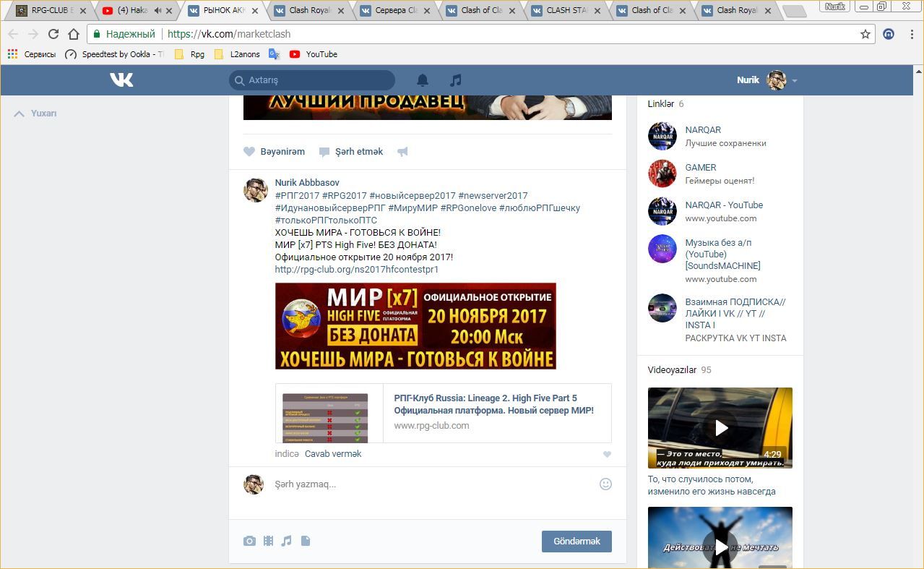This screenshot has height=569, width=924.
Task: Click the Şərh etmək comment button
Action: 351,152
